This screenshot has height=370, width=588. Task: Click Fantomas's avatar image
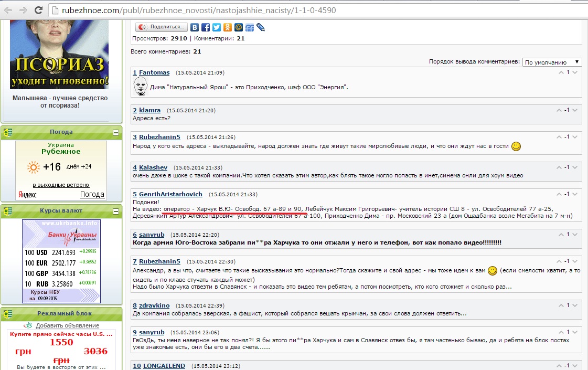point(140,86)
